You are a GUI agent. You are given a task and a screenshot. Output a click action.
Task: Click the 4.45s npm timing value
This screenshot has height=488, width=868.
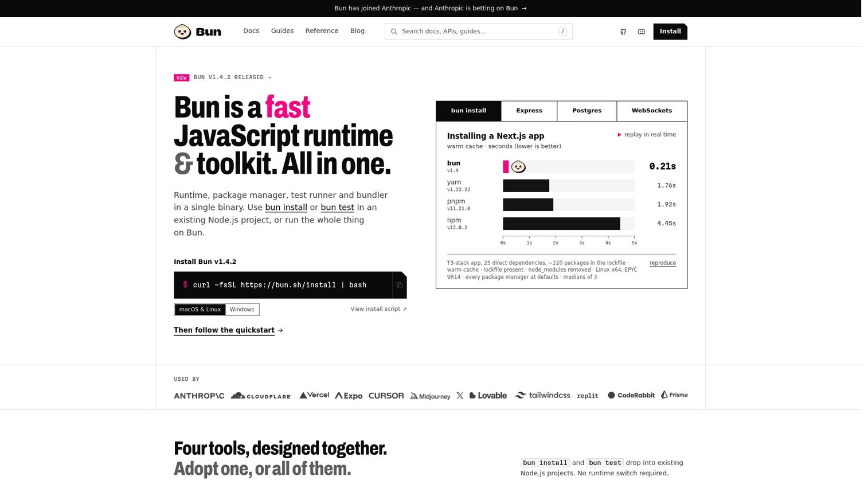667,224
